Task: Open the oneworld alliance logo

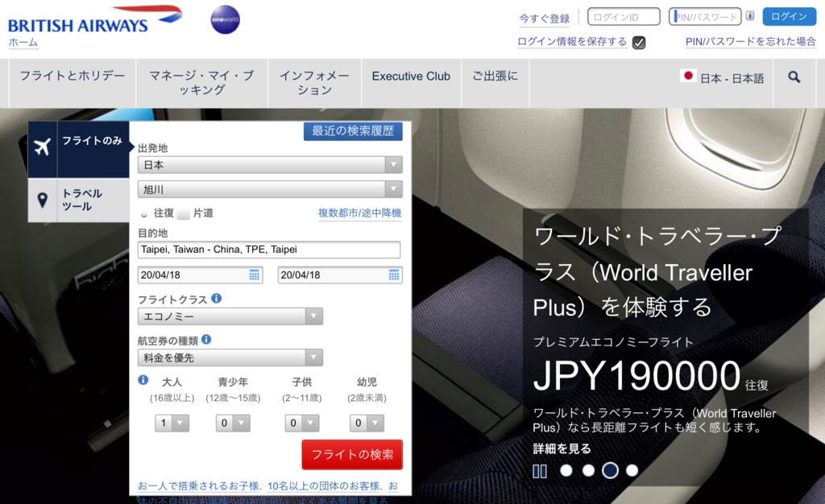Action: click(226, 19)
